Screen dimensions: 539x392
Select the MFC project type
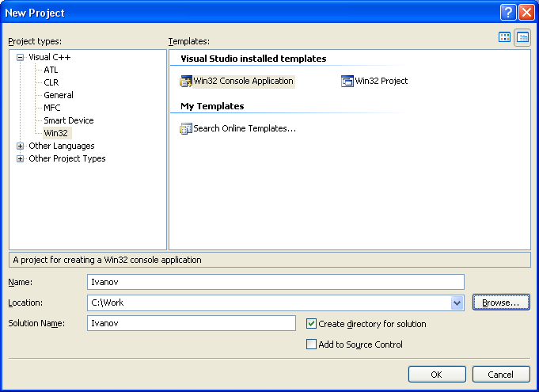52,108
